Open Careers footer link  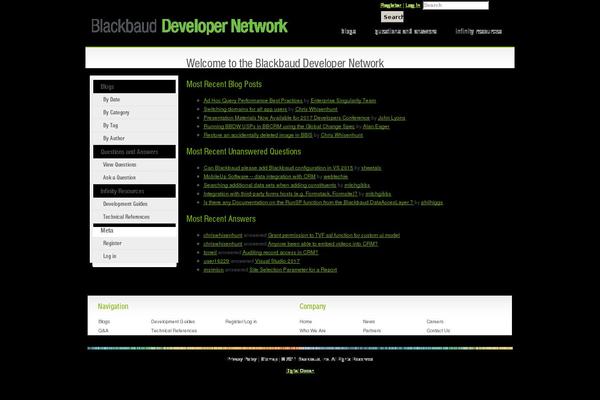435,322
